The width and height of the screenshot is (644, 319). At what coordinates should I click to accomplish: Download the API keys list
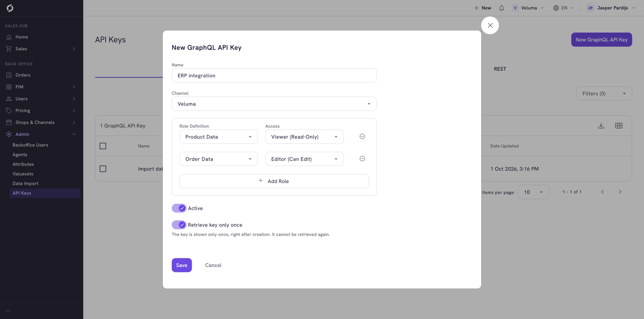pos(601,126)
